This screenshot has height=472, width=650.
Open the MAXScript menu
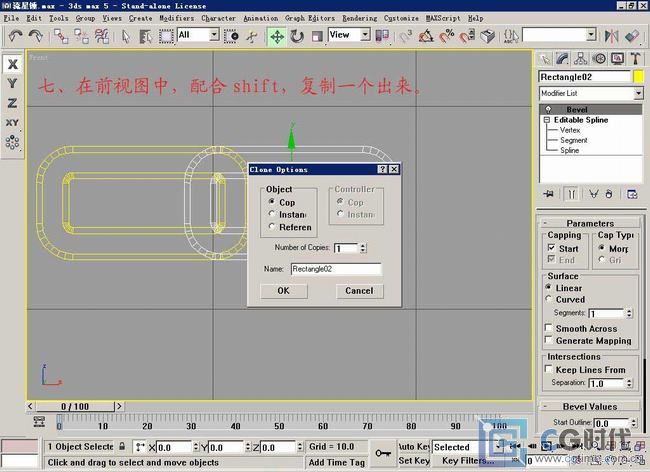click(x=443, y=18)
